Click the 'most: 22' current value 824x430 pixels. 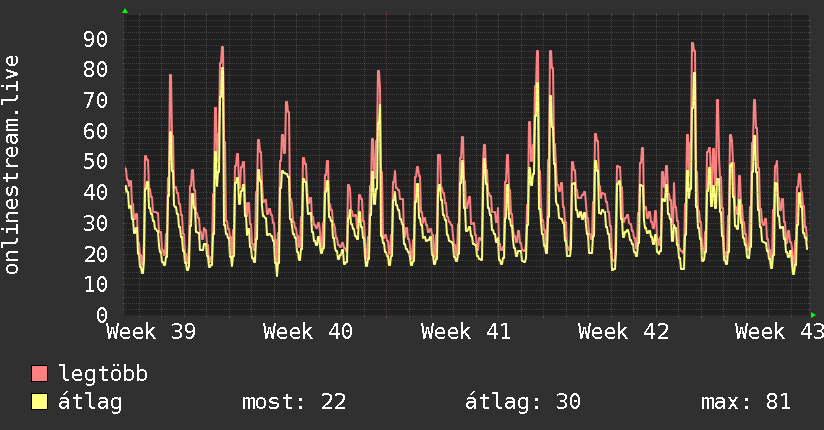coord(294,402)
